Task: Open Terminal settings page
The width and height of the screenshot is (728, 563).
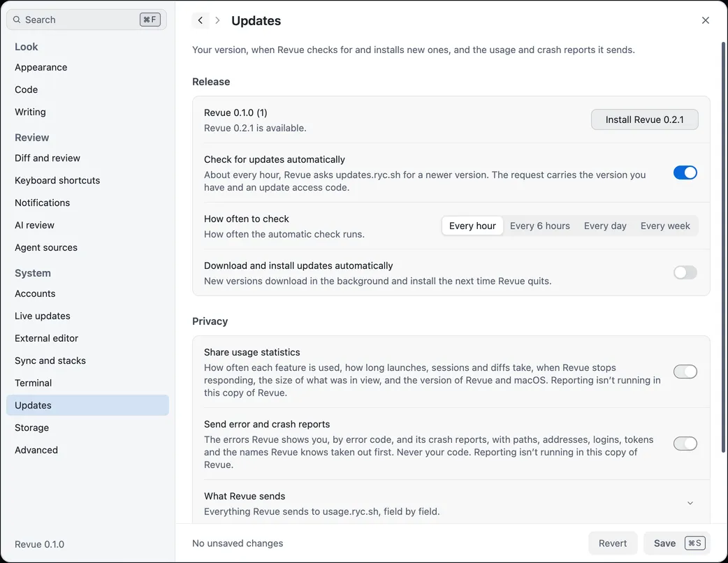Action: 87,383
